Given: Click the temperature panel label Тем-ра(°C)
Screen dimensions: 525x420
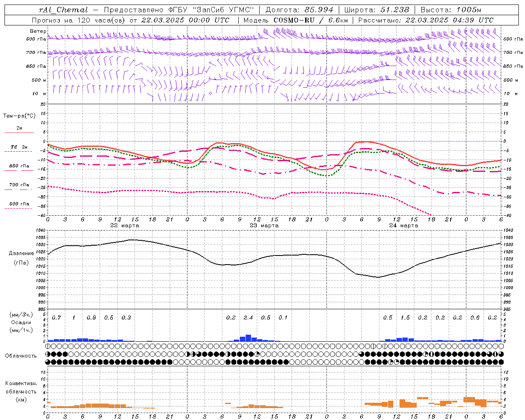Looking at the screenshot, I should coord(19,116).
